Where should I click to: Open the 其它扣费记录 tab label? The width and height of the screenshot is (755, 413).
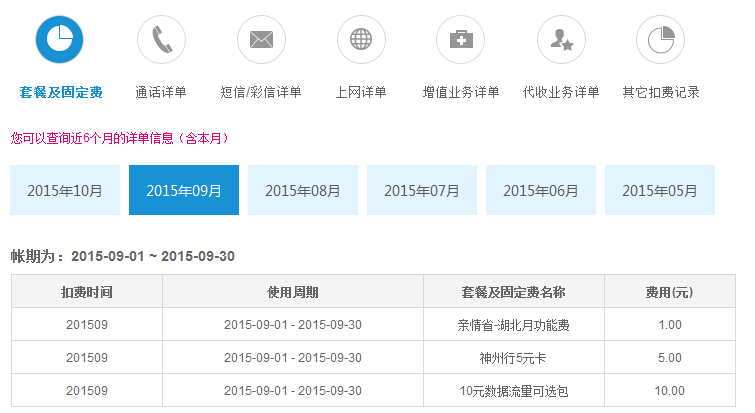(661, 92)
